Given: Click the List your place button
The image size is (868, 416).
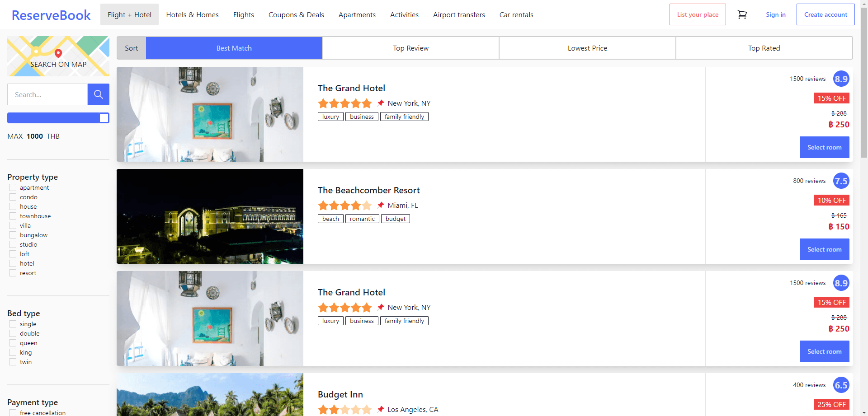Looking at the screenshot, I should [698, 14].
